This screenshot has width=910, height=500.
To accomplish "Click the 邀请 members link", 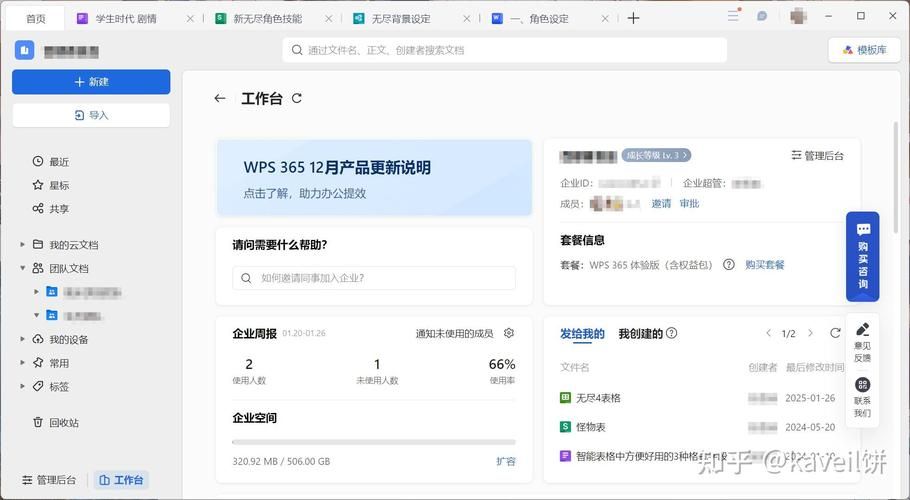I will click(661, 204).
